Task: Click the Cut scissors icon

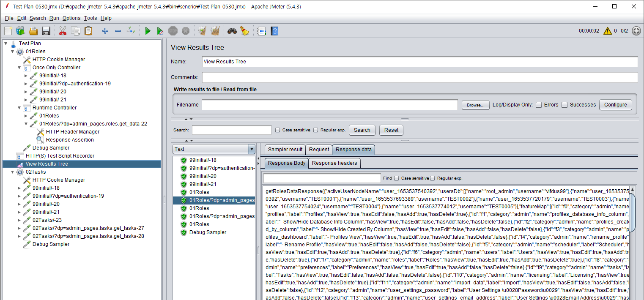Action: pyautogui.click(x=63, y=31)
